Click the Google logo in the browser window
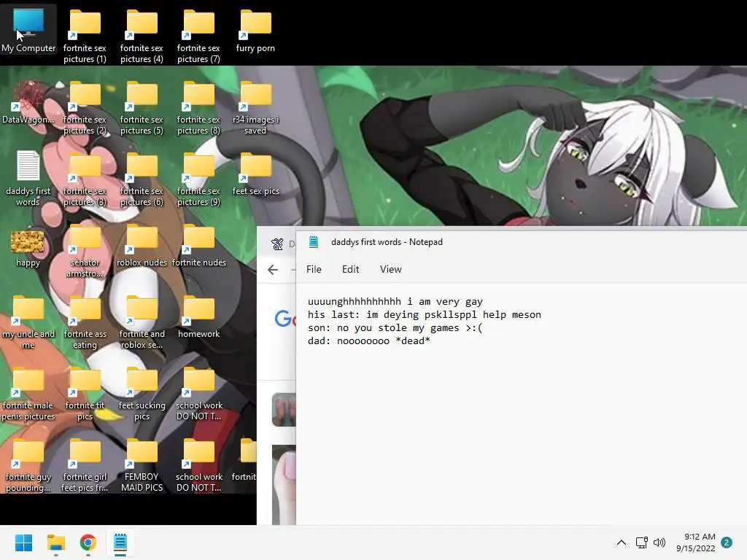 [x=285, y=318]
